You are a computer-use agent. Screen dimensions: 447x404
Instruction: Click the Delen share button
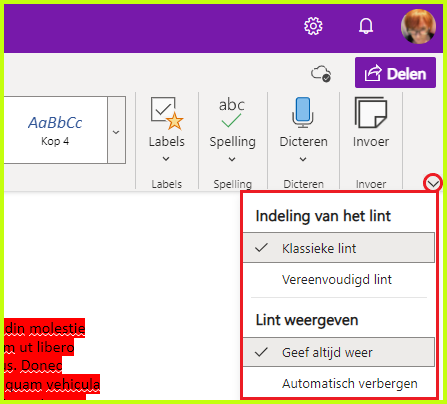[x=395, y=73]
